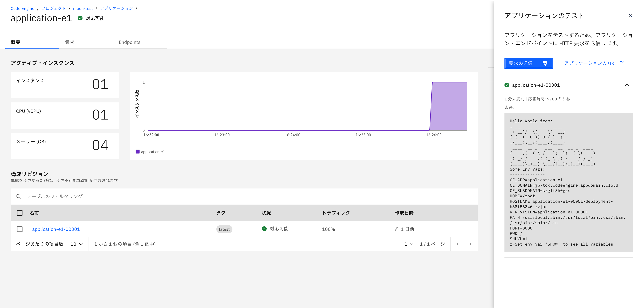
Task: Go to the next page arrow
Action: pyautogui.click(x=471, y=244)
